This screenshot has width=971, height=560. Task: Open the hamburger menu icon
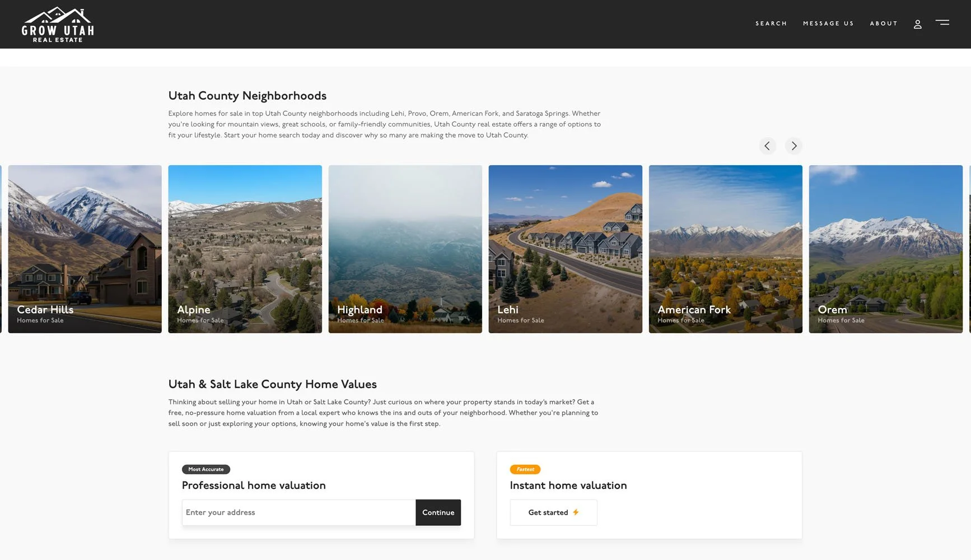(x=942, y=23)
